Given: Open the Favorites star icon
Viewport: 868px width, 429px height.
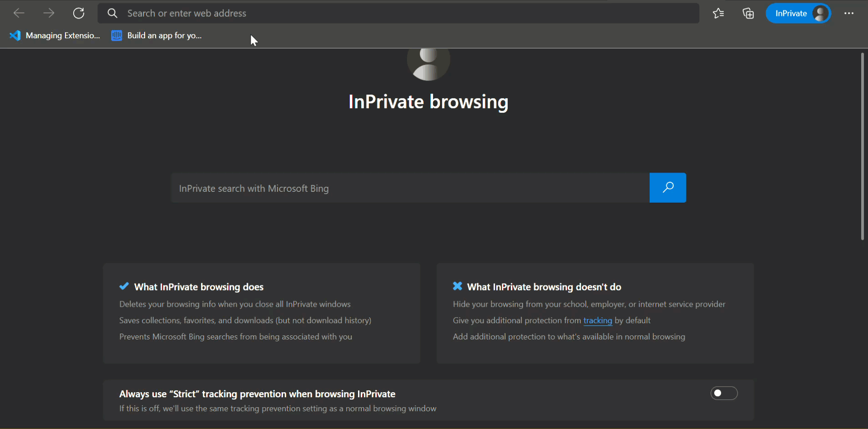Looking at the screenshot, I should (718, 13).
